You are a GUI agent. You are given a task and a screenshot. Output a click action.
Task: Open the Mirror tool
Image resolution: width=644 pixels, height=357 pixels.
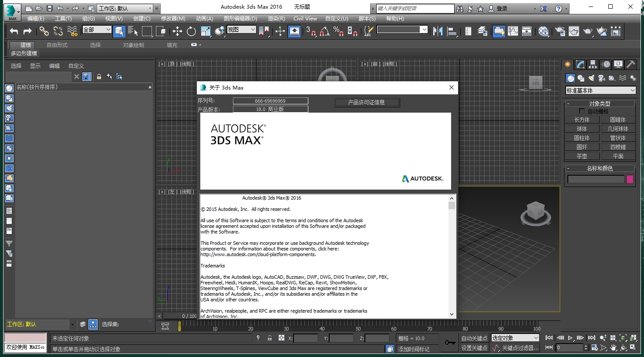pos(438,31)
